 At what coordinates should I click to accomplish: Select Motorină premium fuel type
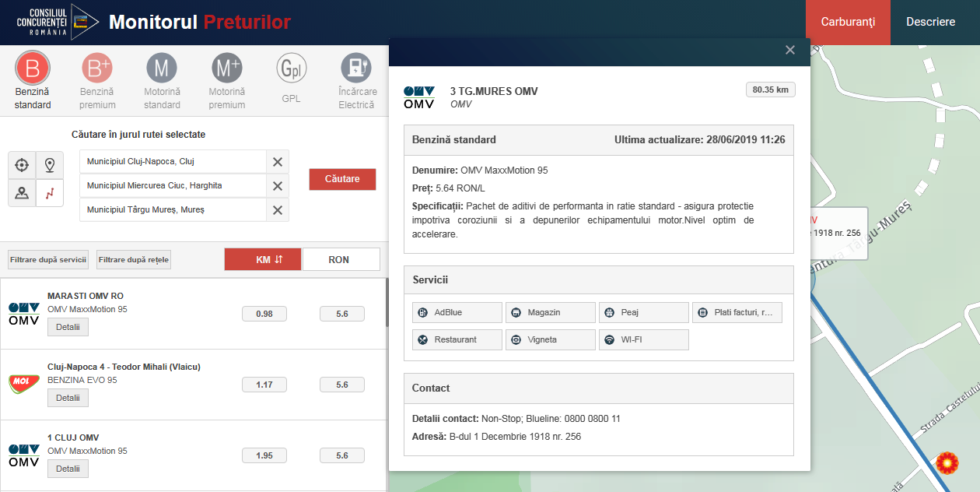[x=227, y=80]
